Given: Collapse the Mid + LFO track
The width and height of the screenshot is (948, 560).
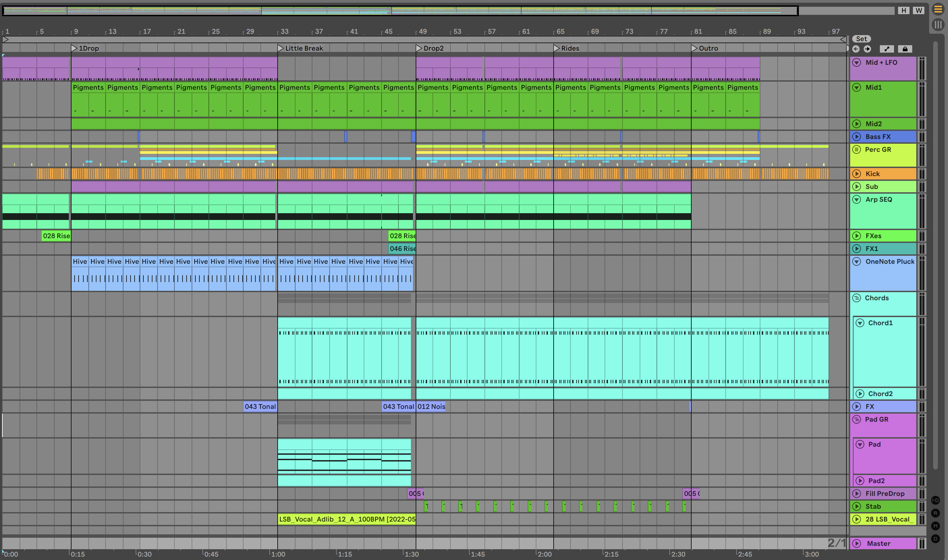Looking at the screenshot, I should [x=857, y=63].
